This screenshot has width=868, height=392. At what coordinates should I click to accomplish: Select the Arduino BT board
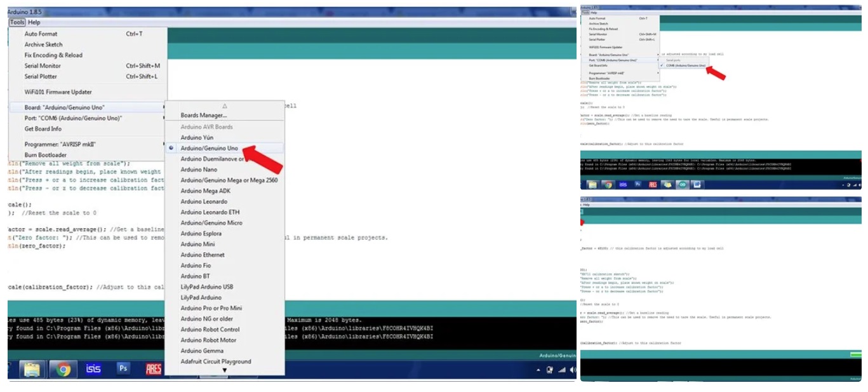point(225,276)
